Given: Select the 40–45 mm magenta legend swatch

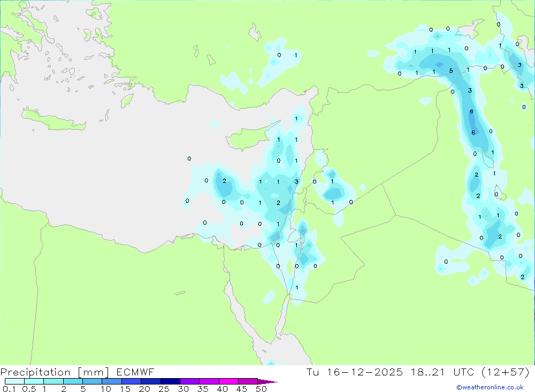Looking at the screenshot, I should 228,381.
